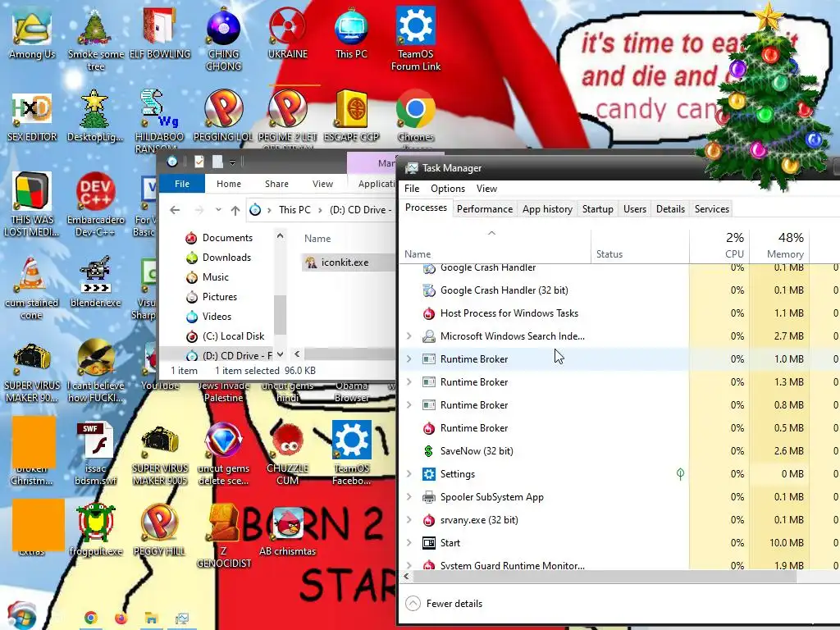This screenshot has width=840, height=630.
Task: Switch to the Performance tab
Action: click(x=485, y=209)
